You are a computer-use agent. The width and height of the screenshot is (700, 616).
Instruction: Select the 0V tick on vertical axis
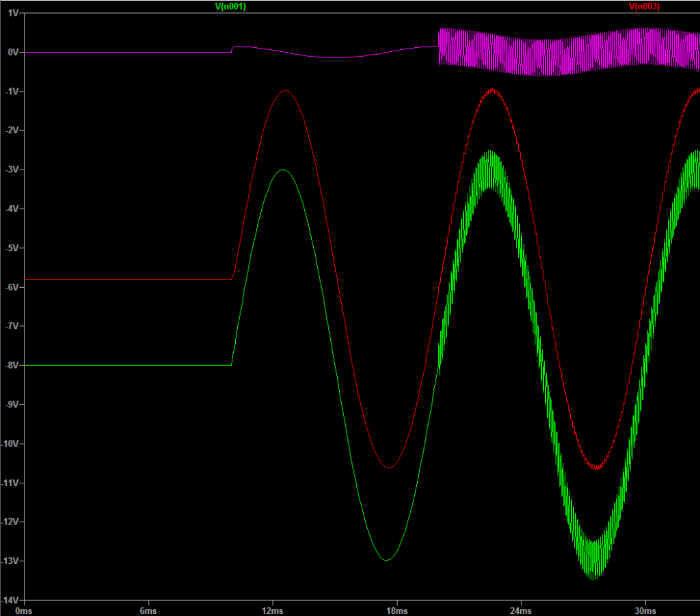12,52
